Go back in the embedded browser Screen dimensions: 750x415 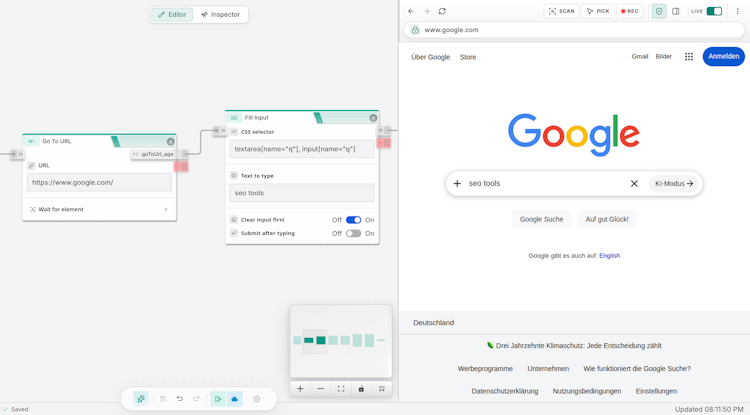[411, 11]
